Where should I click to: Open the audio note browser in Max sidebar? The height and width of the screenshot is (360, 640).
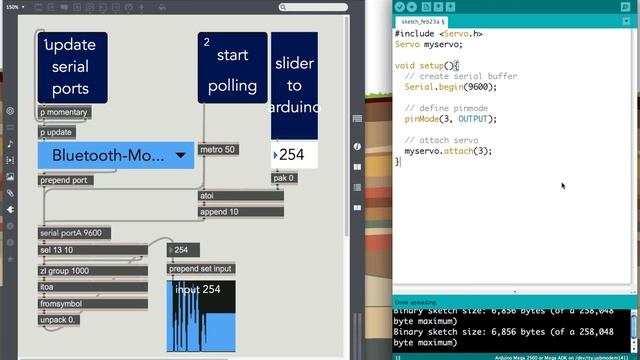(x=10, y=144)
